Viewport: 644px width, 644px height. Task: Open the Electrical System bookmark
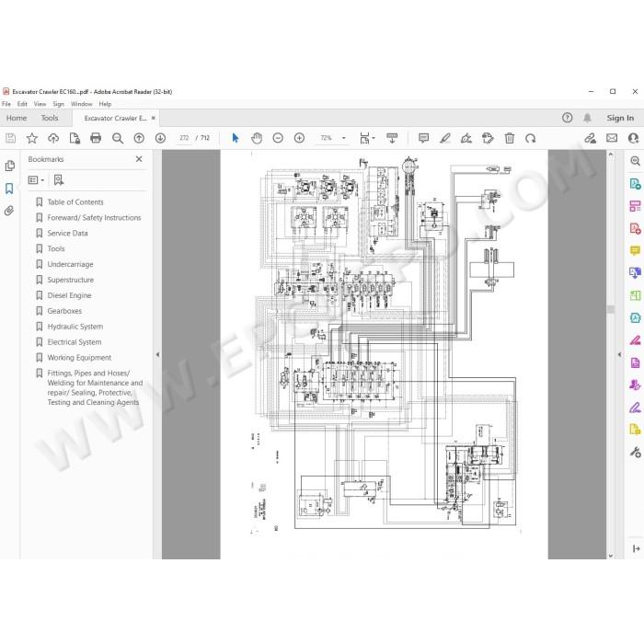coord(75,342)
